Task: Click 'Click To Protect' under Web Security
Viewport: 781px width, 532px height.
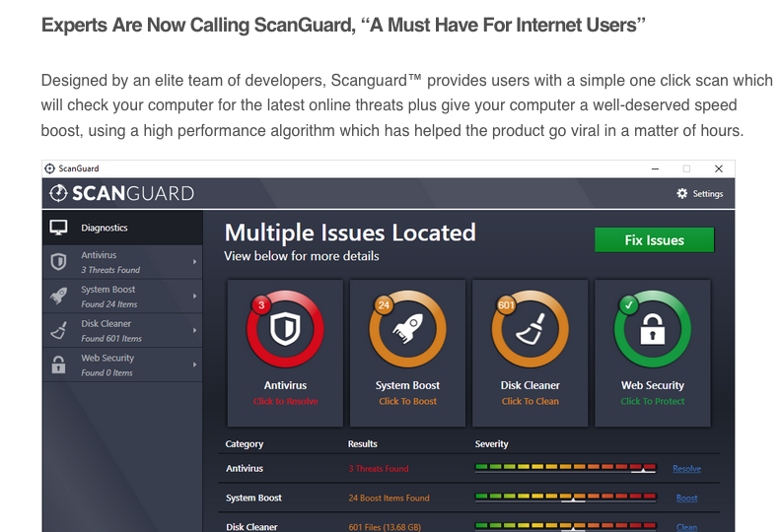Action: pyautogui.click(x=653, y=401)
